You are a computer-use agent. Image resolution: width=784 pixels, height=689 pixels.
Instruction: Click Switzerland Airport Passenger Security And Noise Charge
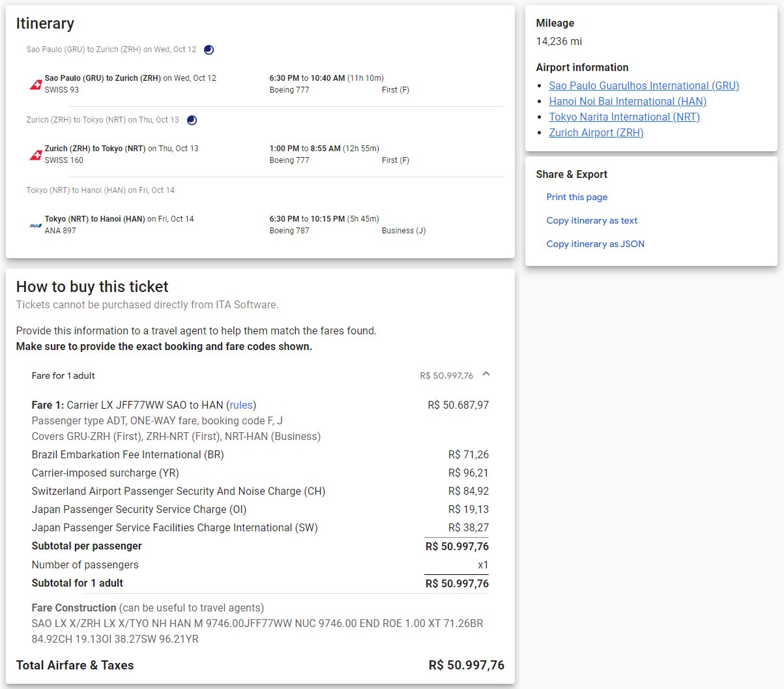(x=179, y=491)
